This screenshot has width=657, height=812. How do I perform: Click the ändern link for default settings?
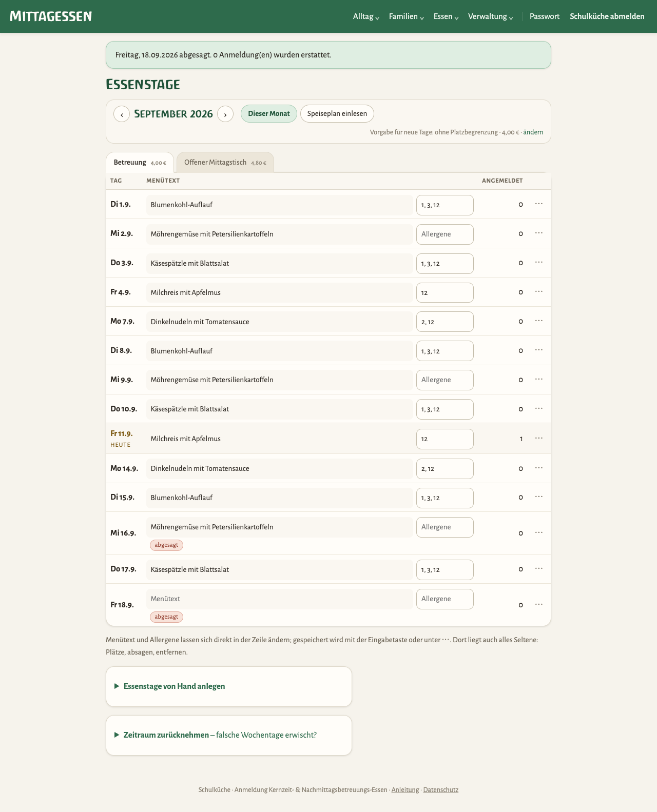coord(533,132)
